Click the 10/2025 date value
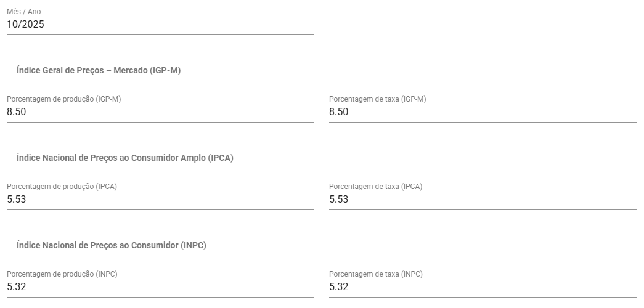 (x=25, y=25)
